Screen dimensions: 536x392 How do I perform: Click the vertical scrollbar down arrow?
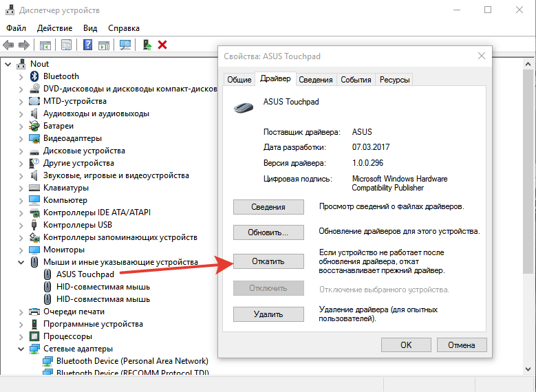528,369
